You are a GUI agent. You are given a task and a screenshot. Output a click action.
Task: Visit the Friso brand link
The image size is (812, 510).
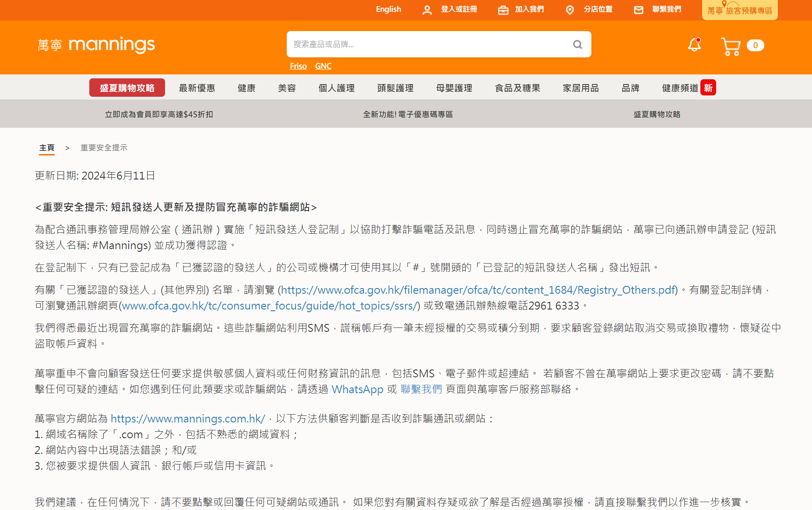[298, 66]
